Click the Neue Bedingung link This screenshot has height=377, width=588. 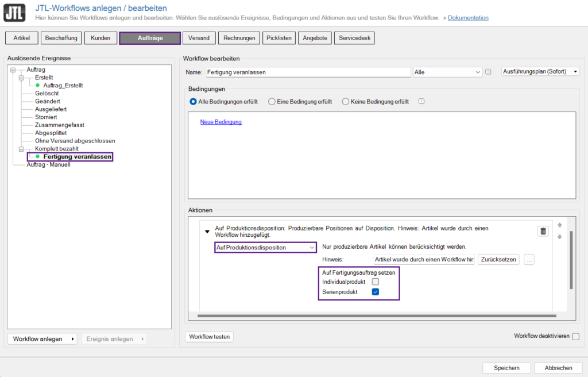coord(220,122)
